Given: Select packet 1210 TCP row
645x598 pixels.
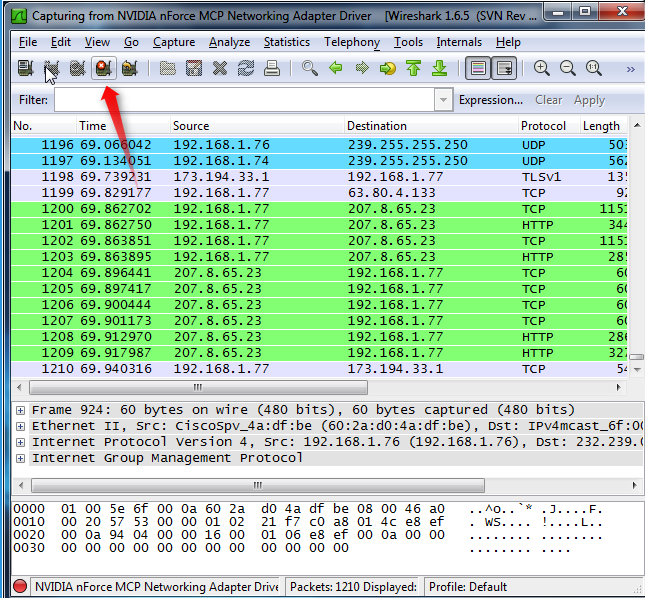Looking at the screenshot, I should tap(319, 369).
